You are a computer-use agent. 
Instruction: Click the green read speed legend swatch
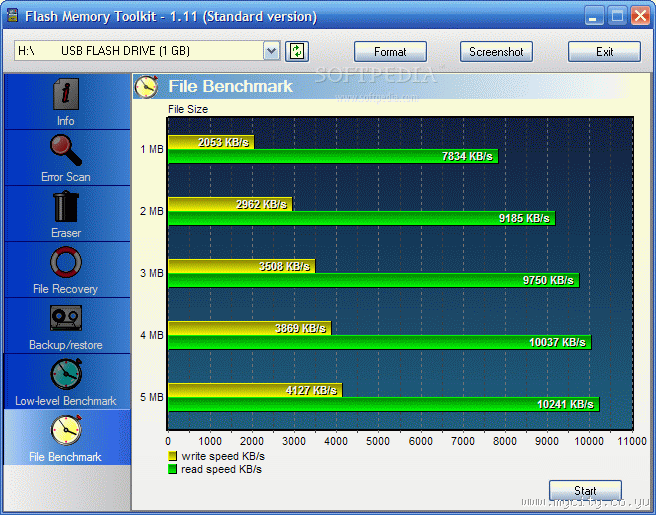(172, 469)
